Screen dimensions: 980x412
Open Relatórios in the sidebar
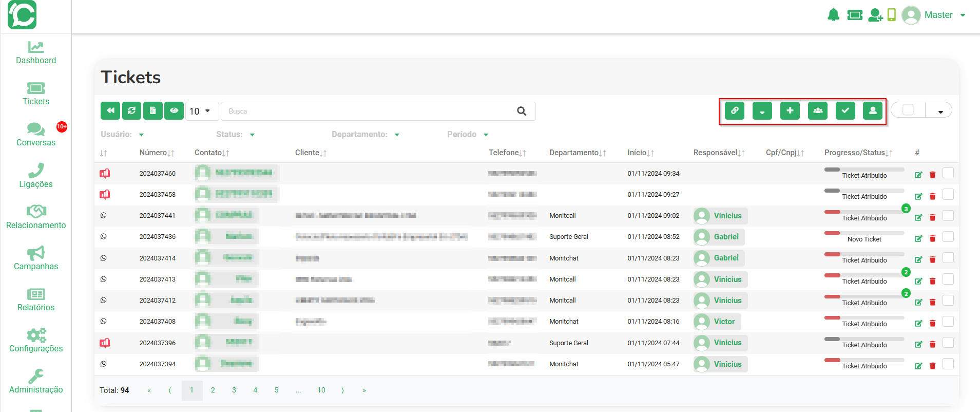(36, 299)
